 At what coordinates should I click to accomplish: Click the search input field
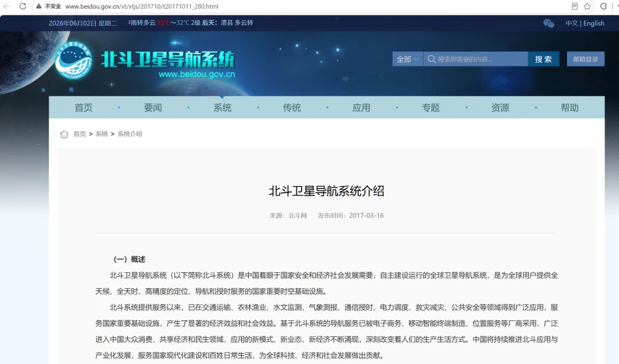tap(476, 59)
